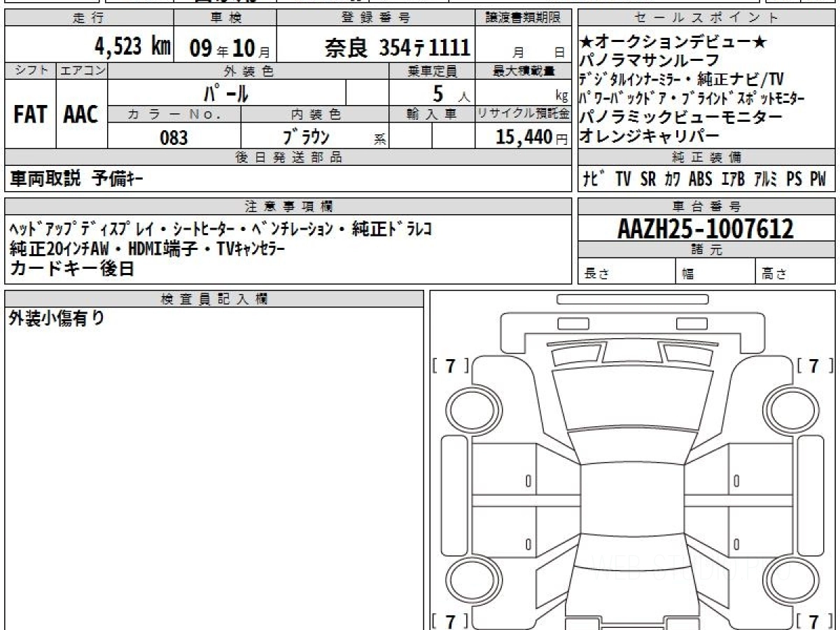Select the 外装色 header
840x630 pixels.
pyautogui.click(x=248, y=71)
